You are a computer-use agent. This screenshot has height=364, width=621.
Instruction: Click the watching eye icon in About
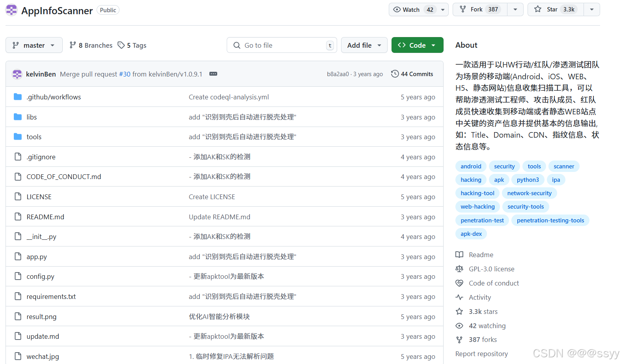(x=459, y=326)
